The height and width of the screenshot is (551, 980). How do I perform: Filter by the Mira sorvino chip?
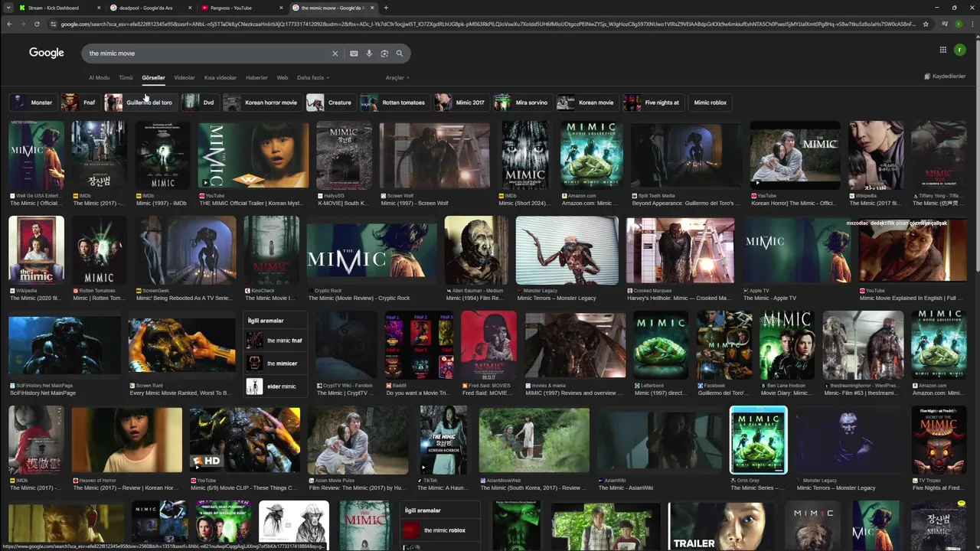point(522,103)
